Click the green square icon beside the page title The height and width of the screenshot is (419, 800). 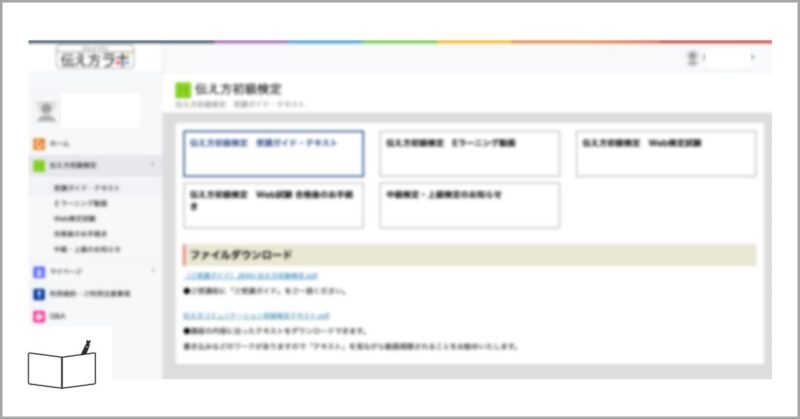183,90
